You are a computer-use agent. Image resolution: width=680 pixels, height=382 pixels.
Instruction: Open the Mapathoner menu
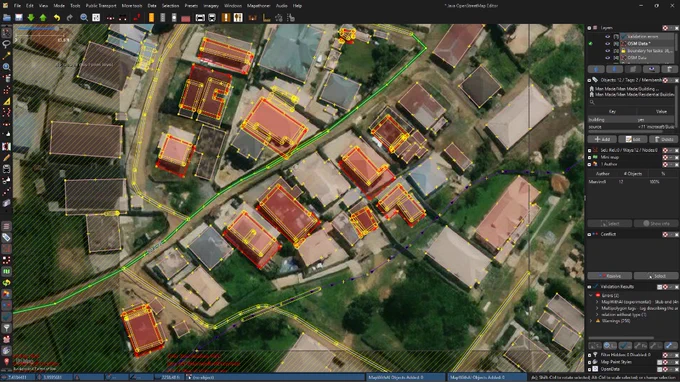[x=259, y=6]
